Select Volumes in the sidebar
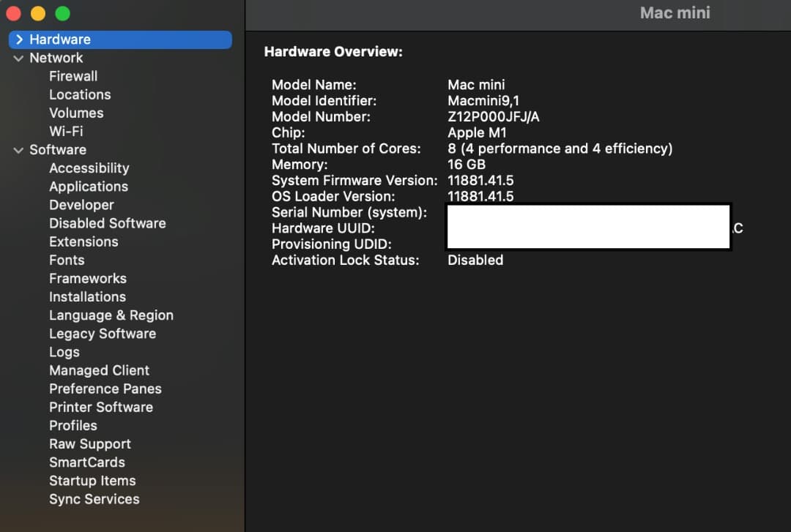 tap(76, 113)
